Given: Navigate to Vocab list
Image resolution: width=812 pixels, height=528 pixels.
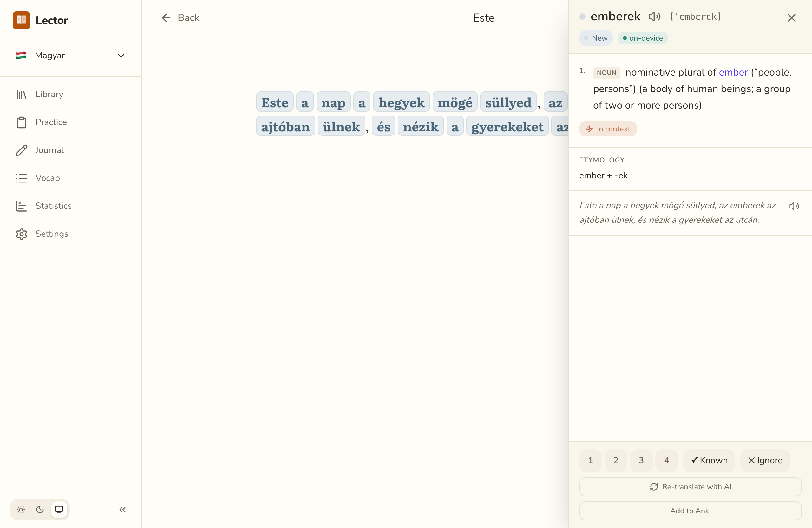Looking at the screenshot, I should click(71, 178).
